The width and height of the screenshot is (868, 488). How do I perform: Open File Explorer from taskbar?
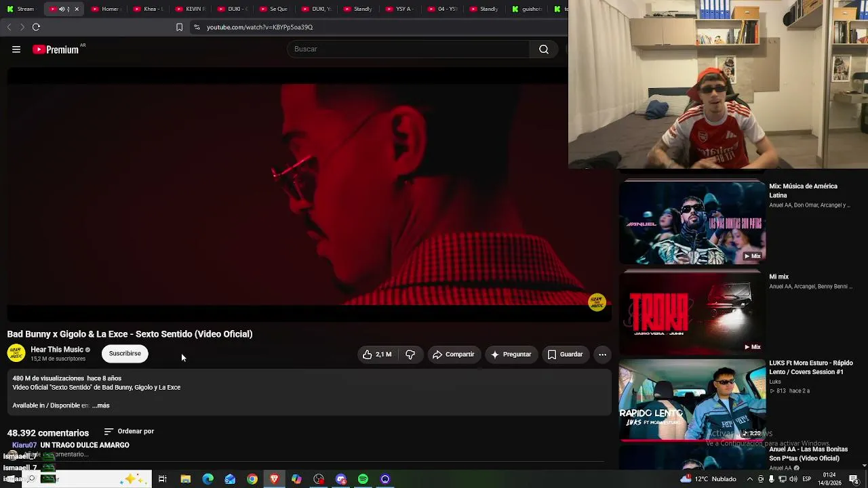pos(185,479)
